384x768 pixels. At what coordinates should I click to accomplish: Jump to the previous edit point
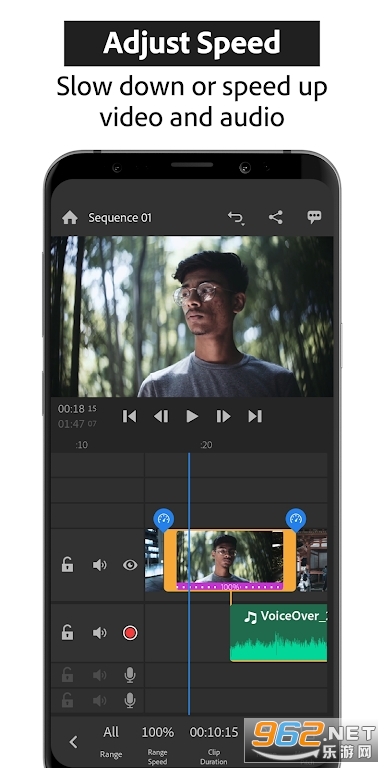tap(129, 416)
